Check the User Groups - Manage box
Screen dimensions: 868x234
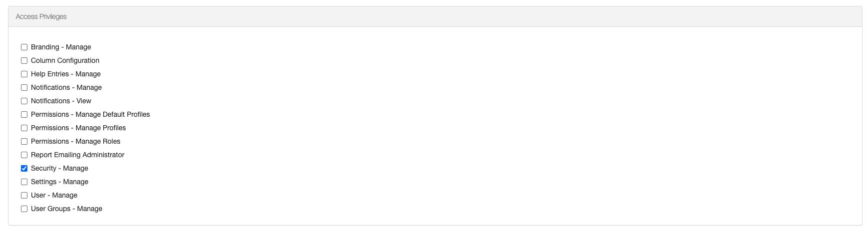(24, 209)
